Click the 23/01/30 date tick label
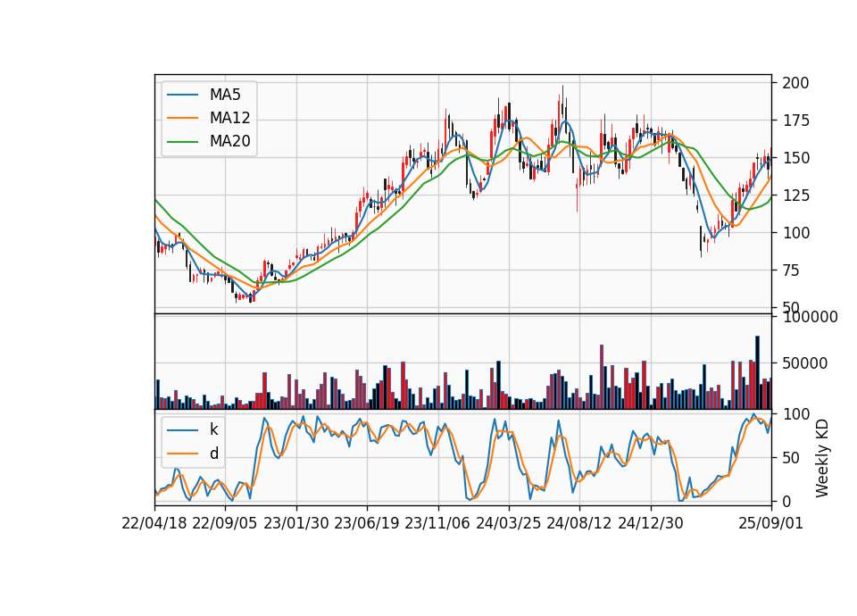Screen dimensions: 857x616 (x=296, y=524)
